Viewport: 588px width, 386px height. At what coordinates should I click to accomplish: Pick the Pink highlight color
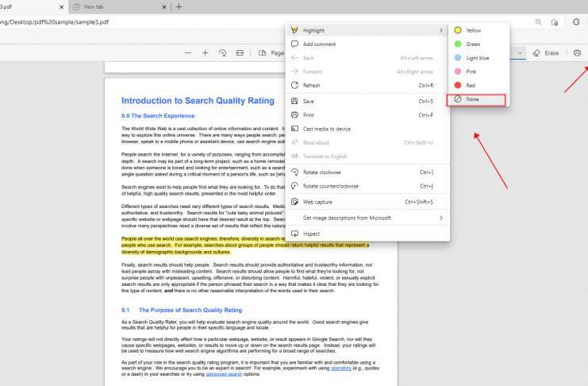coord(478,71)
